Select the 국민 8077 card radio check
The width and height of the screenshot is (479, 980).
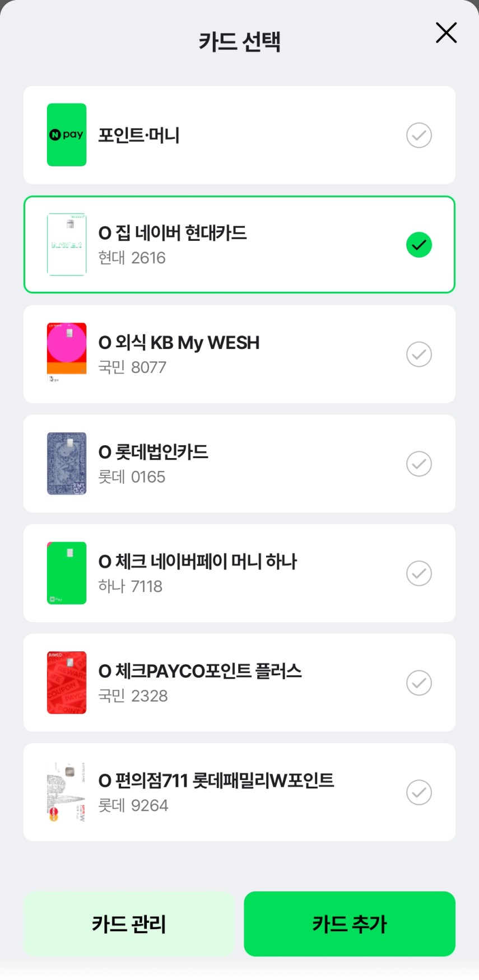pyautogui.click(x=418, y=354)
